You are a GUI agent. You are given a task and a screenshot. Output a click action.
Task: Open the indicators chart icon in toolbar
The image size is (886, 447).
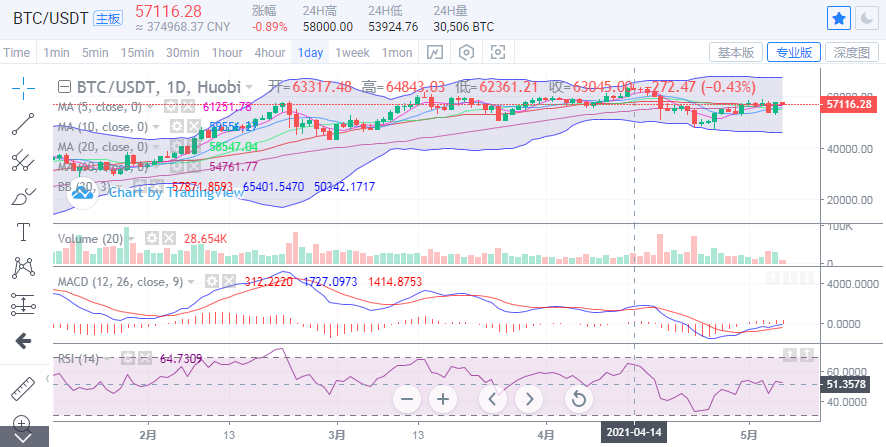coord(435,52)
